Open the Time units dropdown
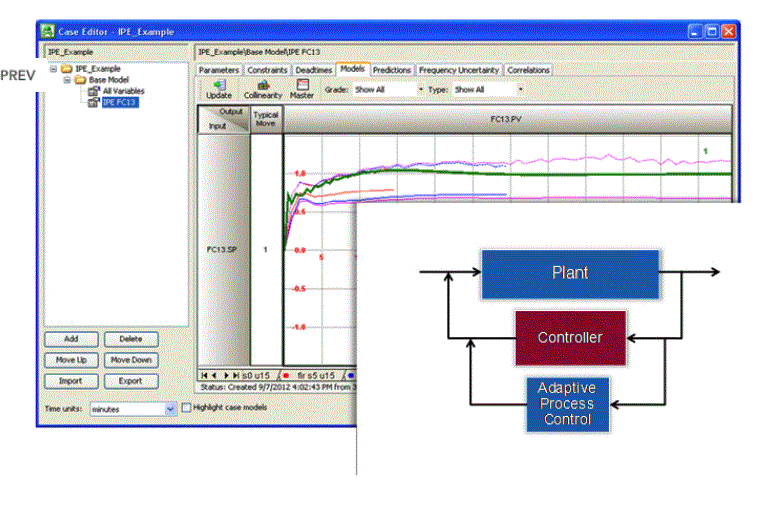The width and height of the screenshot is (769, 515). coord(170,409)
